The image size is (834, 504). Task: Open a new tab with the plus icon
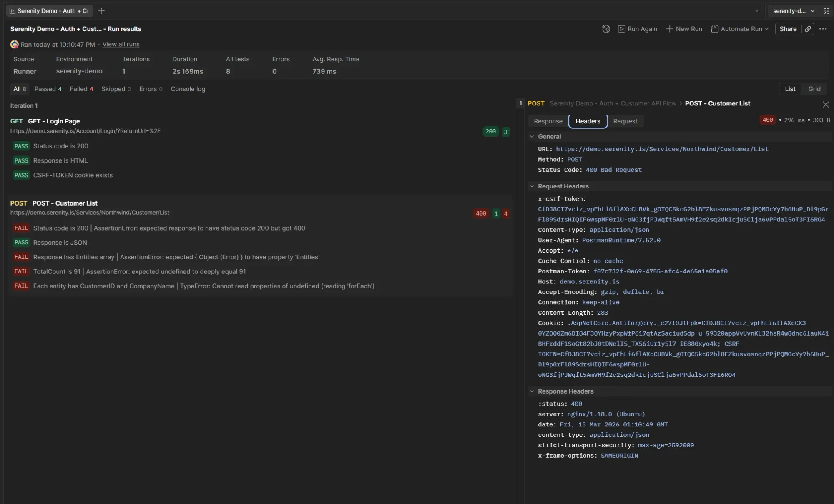point(101,11)
